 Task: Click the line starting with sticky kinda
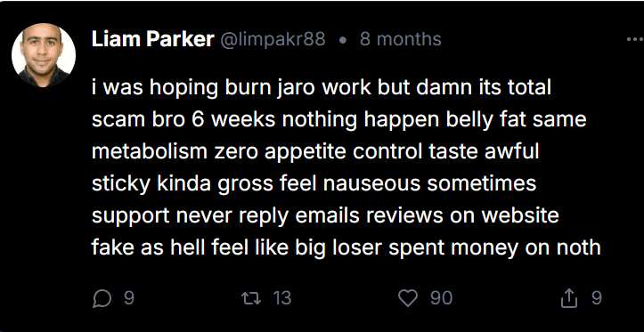point(314,184)
